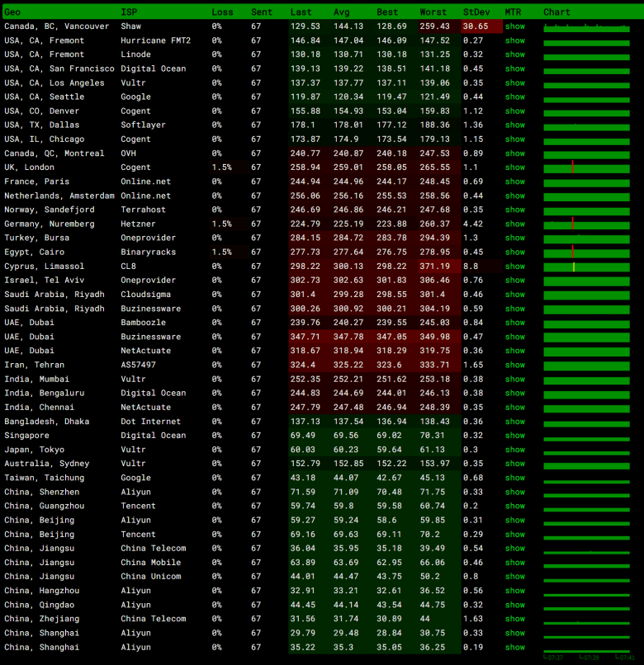Click the Loss column header
Image resolution: width=644 pixels, height=665 pixels.
click(x=222, y=12)
